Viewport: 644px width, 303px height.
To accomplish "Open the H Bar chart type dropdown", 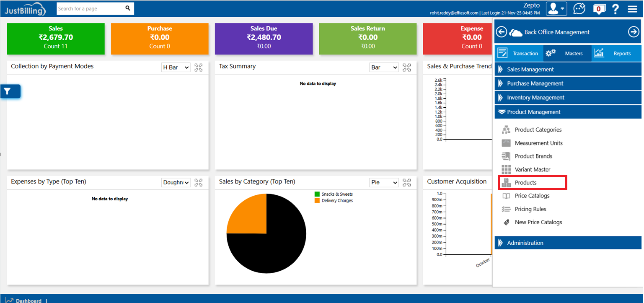I will point(176,67).
